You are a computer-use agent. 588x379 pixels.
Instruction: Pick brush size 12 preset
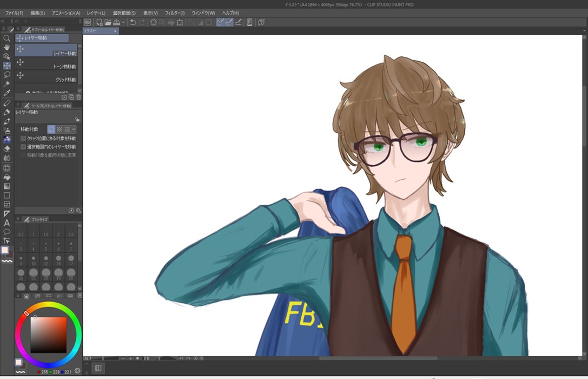[46, 260]
